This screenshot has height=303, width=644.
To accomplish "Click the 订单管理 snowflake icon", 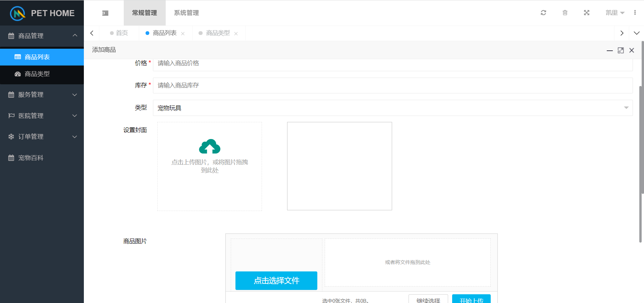I will coord(11,137).
